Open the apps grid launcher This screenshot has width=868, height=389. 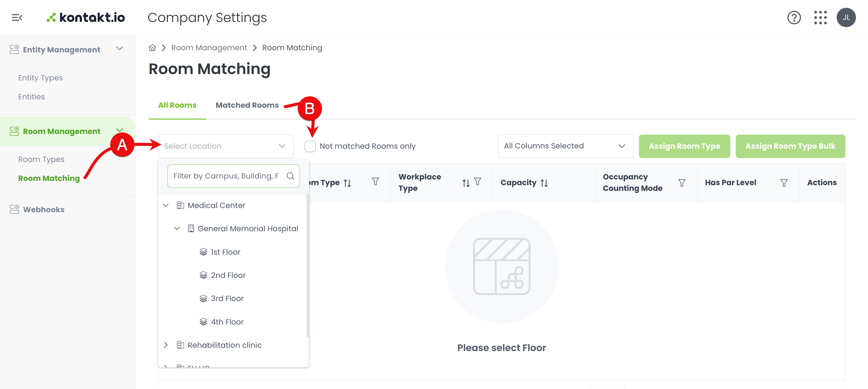coord(820,17)
